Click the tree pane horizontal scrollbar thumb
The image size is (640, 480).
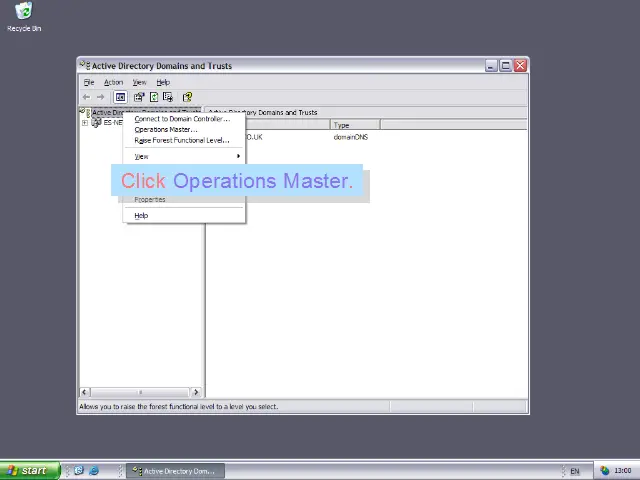[140, 392]
